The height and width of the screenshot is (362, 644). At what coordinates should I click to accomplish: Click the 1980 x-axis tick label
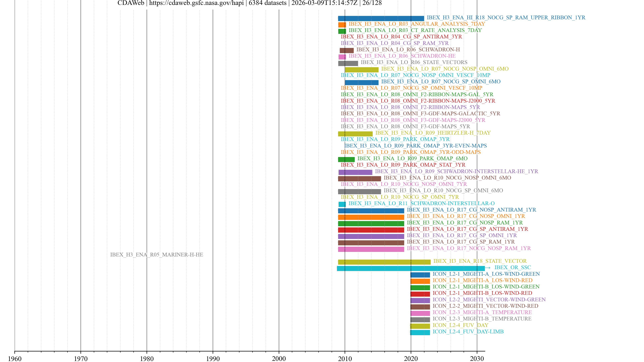[x=147, y=359]
